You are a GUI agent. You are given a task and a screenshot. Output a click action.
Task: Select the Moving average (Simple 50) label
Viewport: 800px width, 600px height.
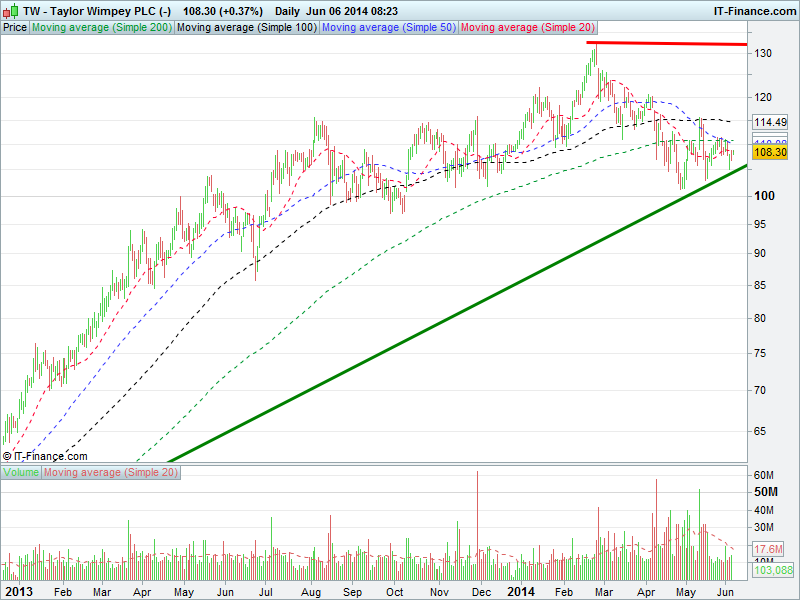[388, 28]
